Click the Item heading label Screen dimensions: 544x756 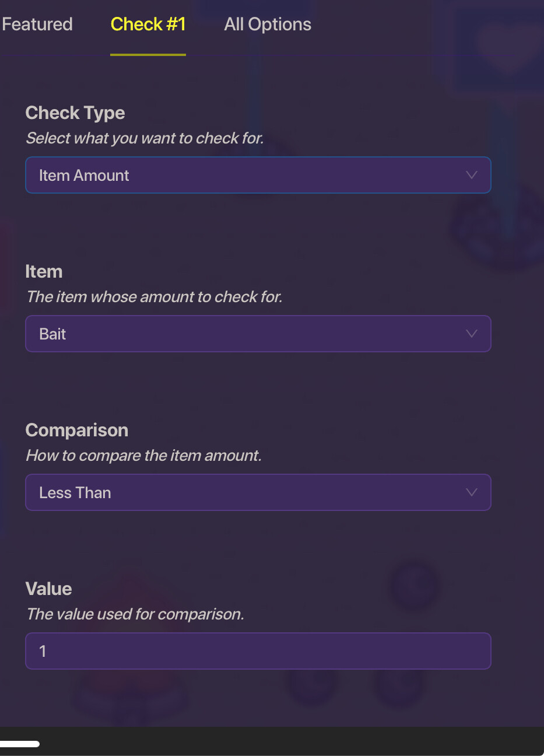click(x=44, y=271)
